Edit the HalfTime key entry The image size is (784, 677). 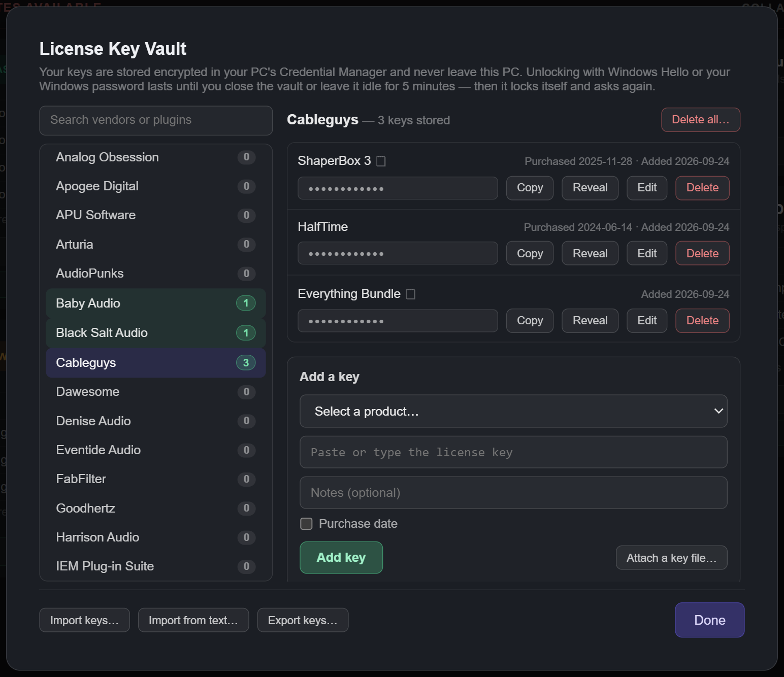(x=647, y=253)
